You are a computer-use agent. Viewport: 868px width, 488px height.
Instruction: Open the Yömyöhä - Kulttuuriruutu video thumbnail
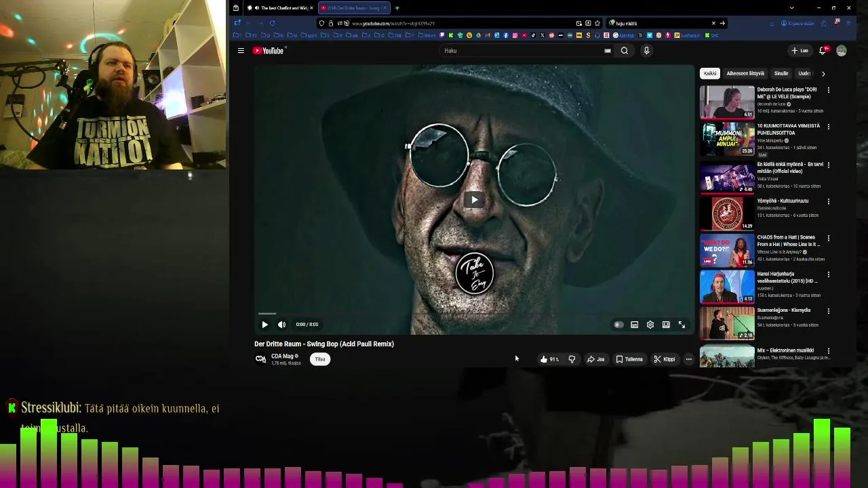coord(727,213)
